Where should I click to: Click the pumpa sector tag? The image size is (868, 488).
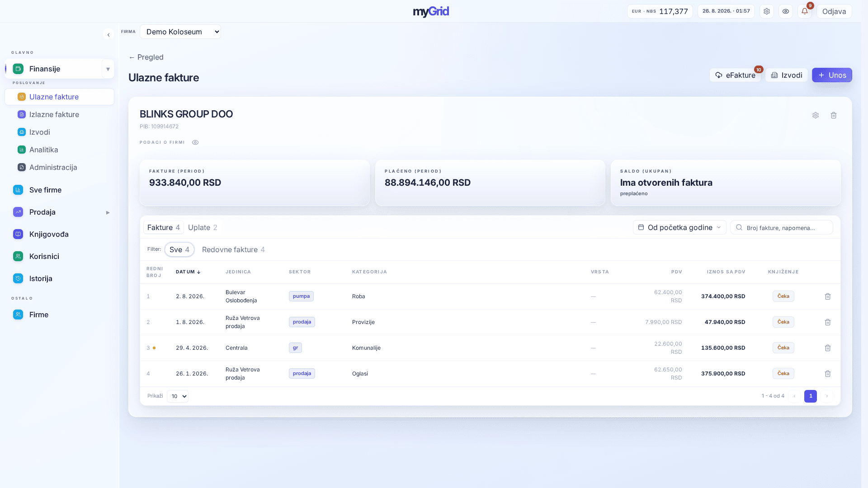click(301, 296)
